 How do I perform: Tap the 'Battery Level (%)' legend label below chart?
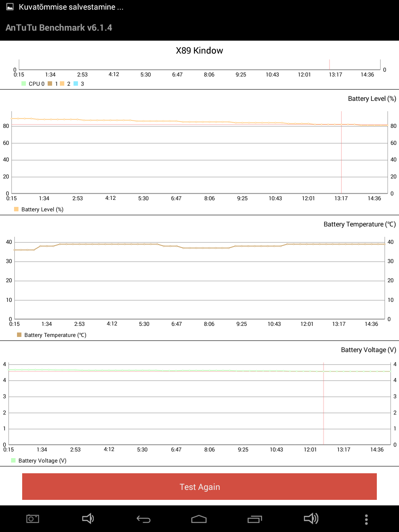(x=42, y=209)
